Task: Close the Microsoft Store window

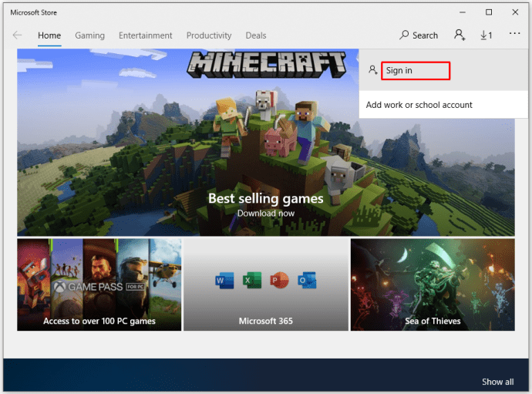Action: point(515,12)
